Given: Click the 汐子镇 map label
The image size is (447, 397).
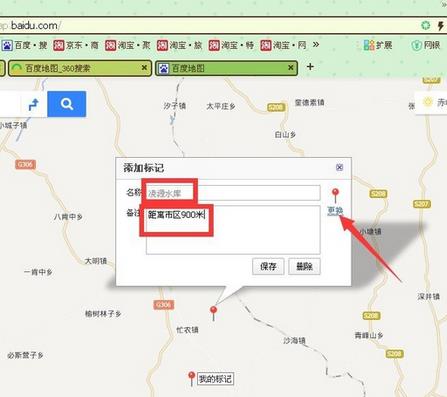Looking at the screenshot, I should point(175,106).
